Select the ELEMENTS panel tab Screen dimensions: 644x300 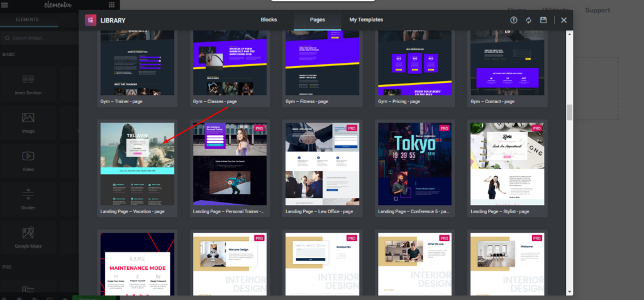click(x=27, y=19)
